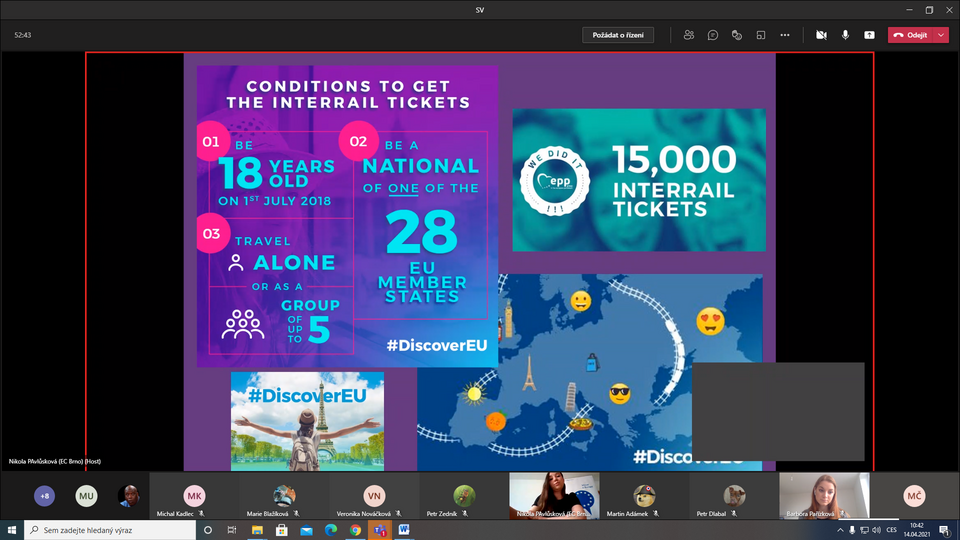This screenshot has height=540, width=960.
Task: Open network settings in system tray
Action: coord(864,530)
